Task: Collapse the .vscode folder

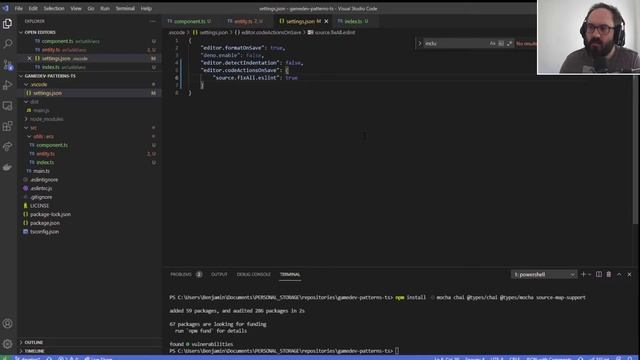Action: 27,84
